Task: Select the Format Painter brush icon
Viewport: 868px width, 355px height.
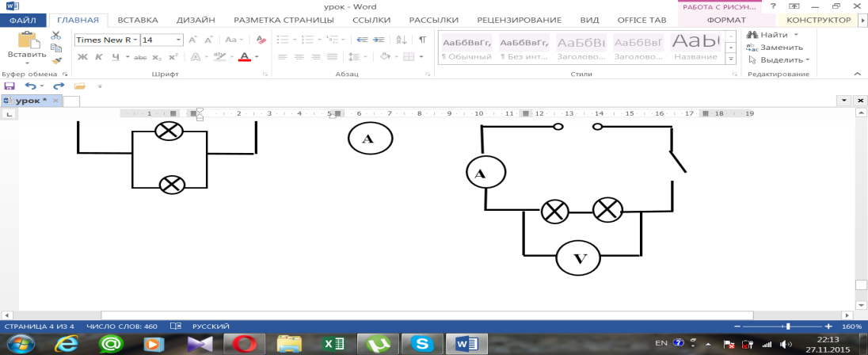Action: [56, 60]
